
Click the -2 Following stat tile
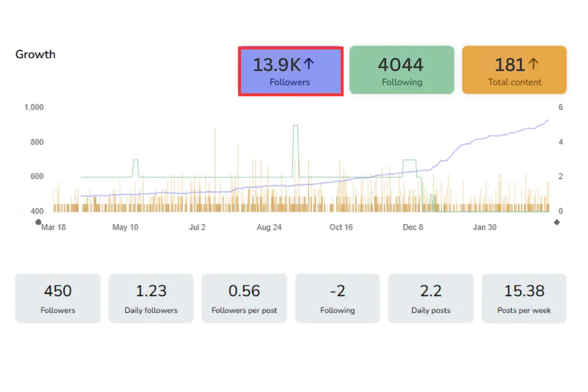(x=338, y=298)
